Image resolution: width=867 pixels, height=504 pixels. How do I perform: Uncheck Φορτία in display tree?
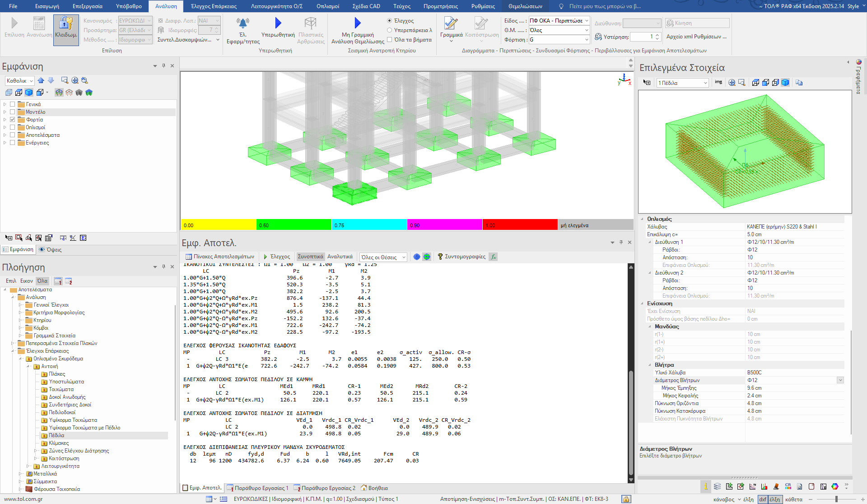(x=13, y=120)
